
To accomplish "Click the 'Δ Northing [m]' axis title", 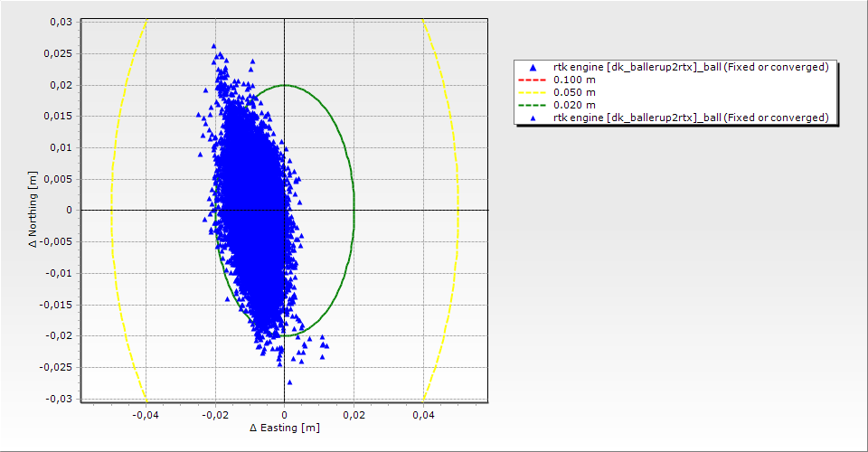I will [33, 209].
